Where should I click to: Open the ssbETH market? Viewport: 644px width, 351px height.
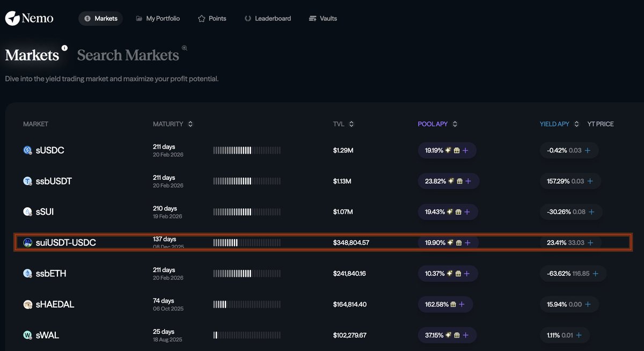click(x=51, y=274)
